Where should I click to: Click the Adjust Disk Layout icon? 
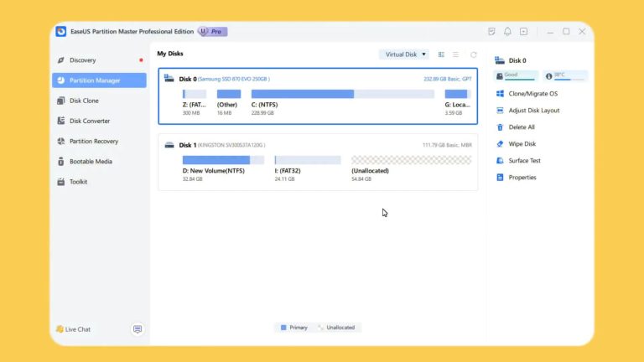(x=500, y=111)
